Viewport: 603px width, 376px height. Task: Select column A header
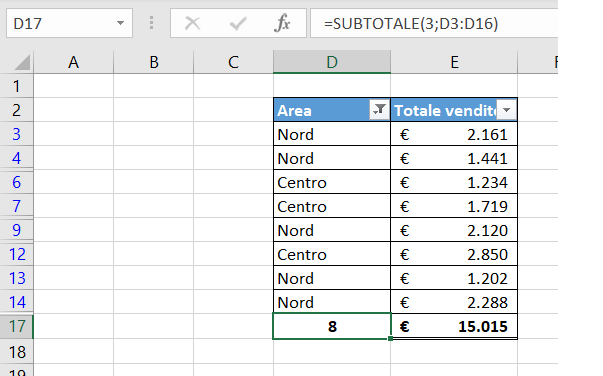73,62
